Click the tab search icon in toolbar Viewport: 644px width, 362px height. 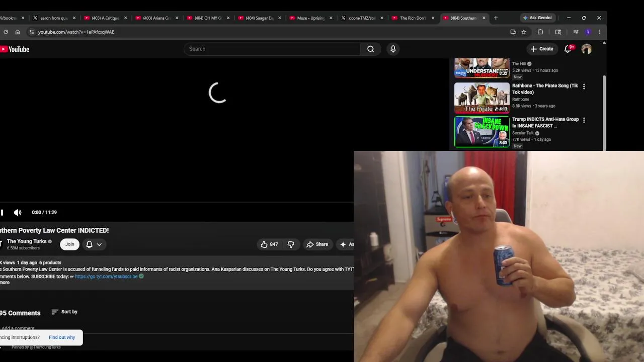(x=558, y=32)
